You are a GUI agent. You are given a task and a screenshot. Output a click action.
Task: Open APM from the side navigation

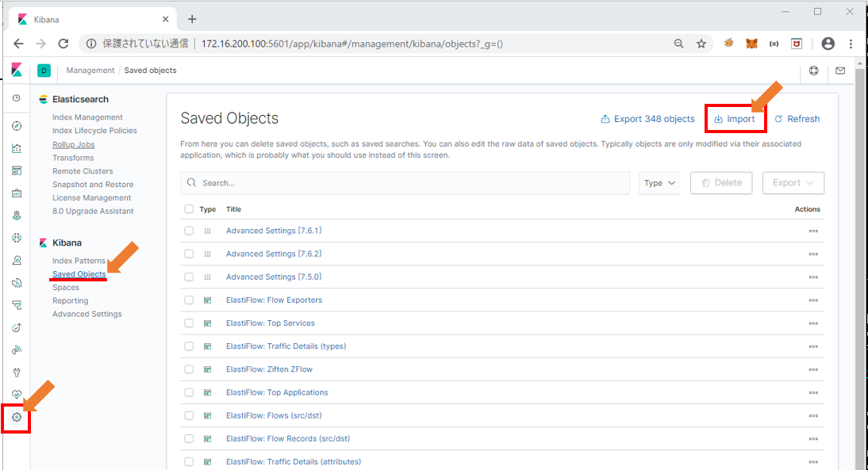(x=17, y=305)
